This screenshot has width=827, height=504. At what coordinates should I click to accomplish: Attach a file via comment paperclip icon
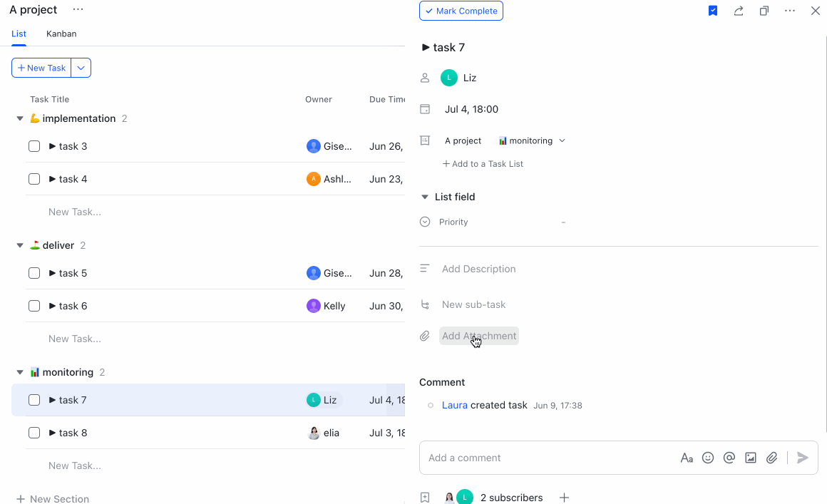coord(772,457)
